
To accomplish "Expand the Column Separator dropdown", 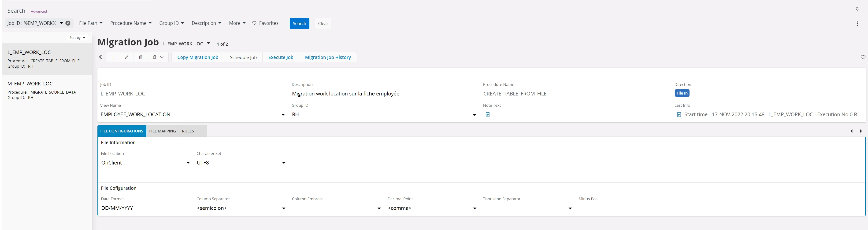I will click(x=284, y=208).
